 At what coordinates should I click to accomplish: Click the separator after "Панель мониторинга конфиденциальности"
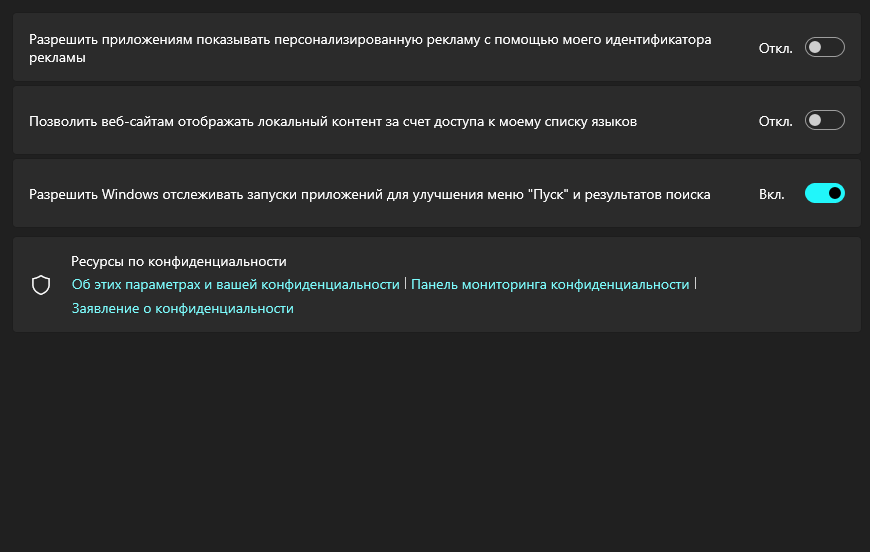click(695, 284)
